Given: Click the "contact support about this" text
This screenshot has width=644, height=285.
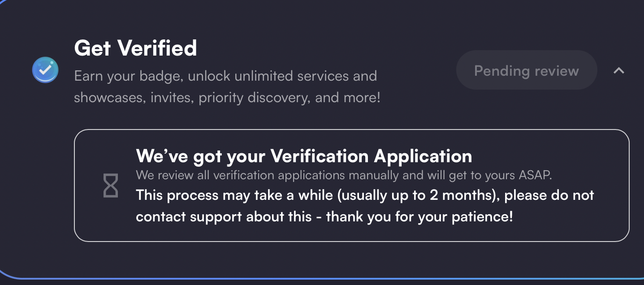Looking at the screenshot, I should pyautogui.click(x=223, y=217).
